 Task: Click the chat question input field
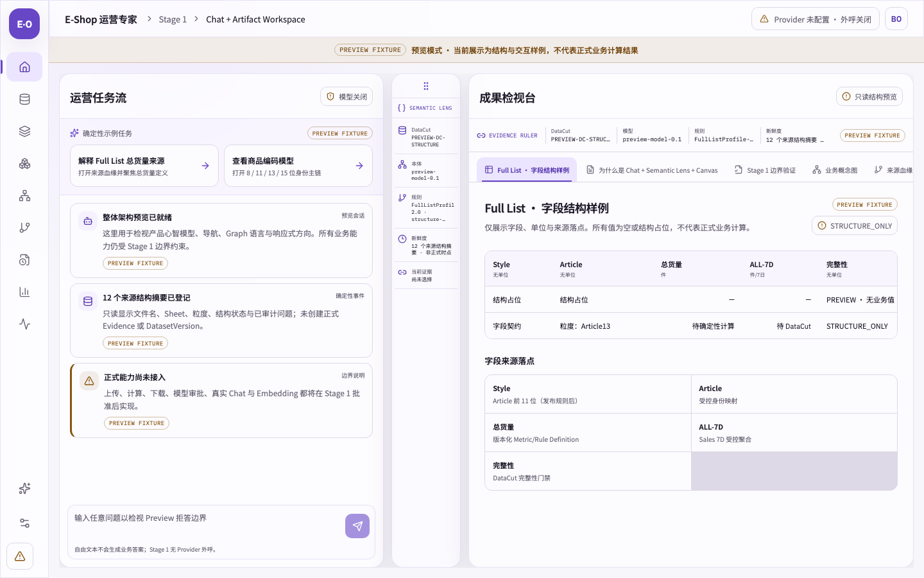click(x=207, y=526)
